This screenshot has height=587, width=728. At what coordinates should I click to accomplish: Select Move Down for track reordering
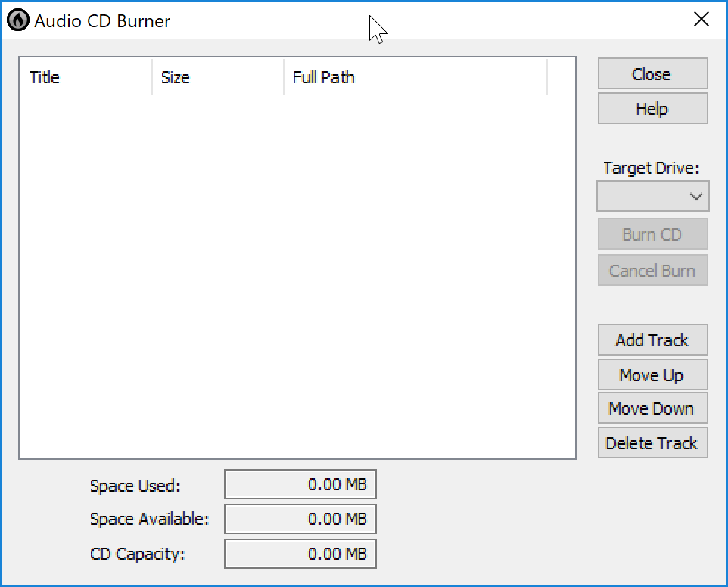point(652,408)
